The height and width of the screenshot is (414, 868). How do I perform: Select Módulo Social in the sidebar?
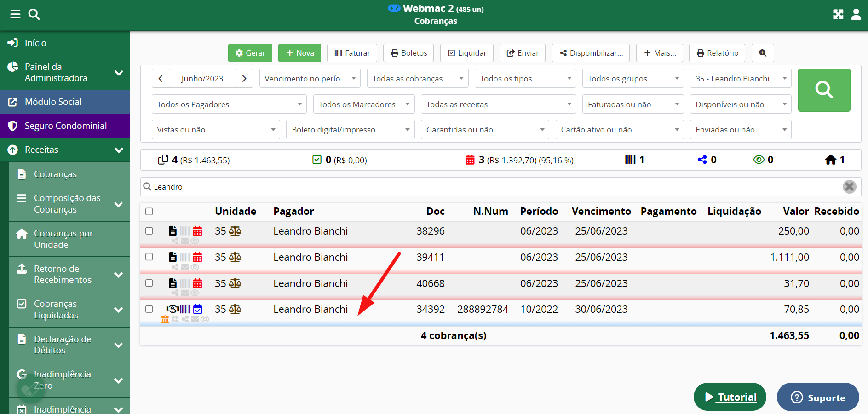tap(53, 102)
